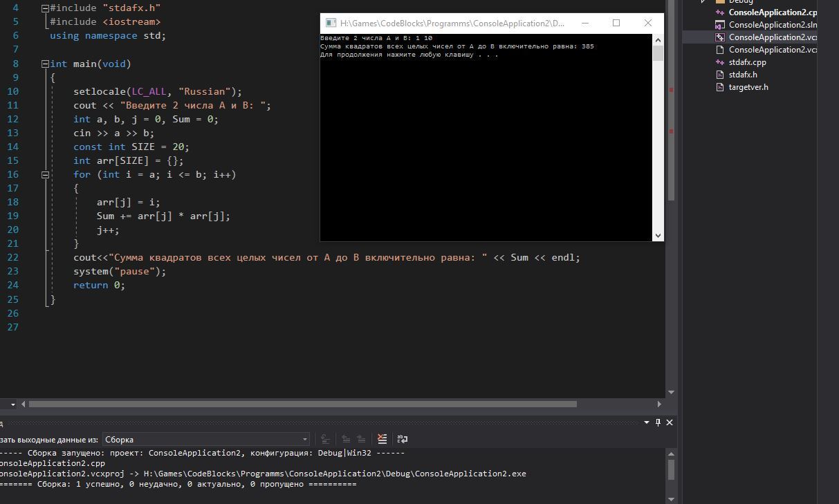
Task: Close the console window
Action: (648, 23)
